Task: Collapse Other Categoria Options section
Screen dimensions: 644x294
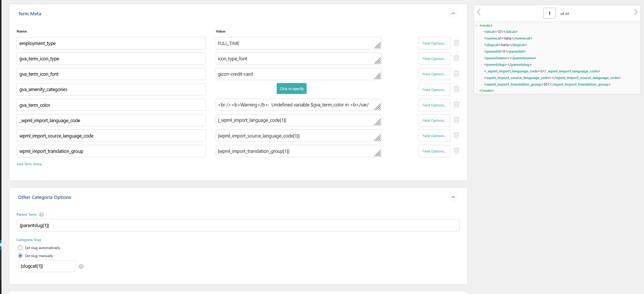Action: [x=453, y=197]
